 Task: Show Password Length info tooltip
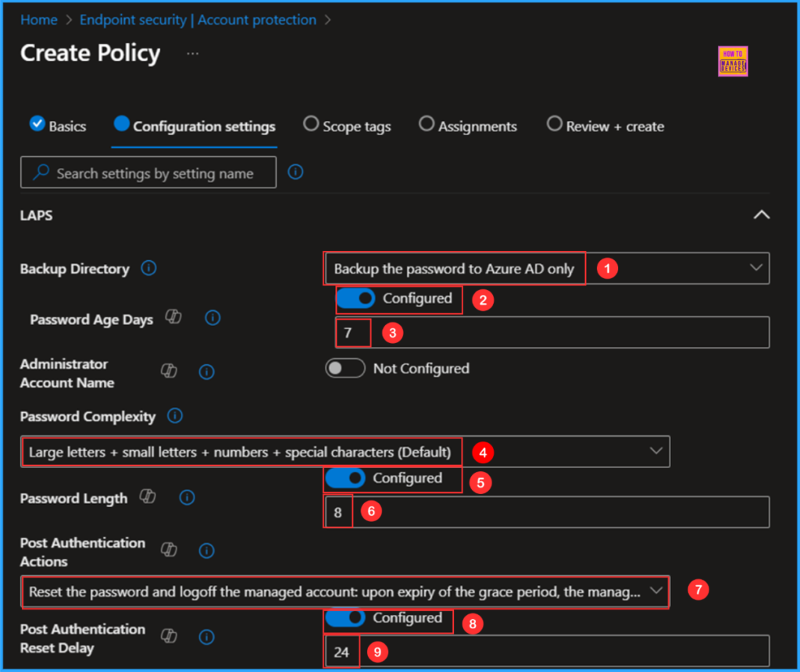click(187, 498)
